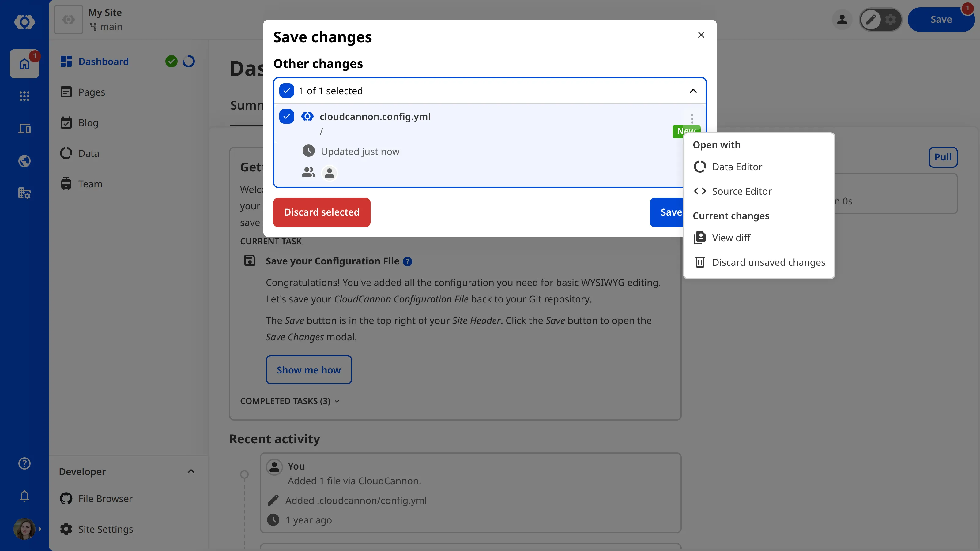Click the user avatar photo at bottom left
This screenshot has width=980, height=551.
tap(24, 529)
